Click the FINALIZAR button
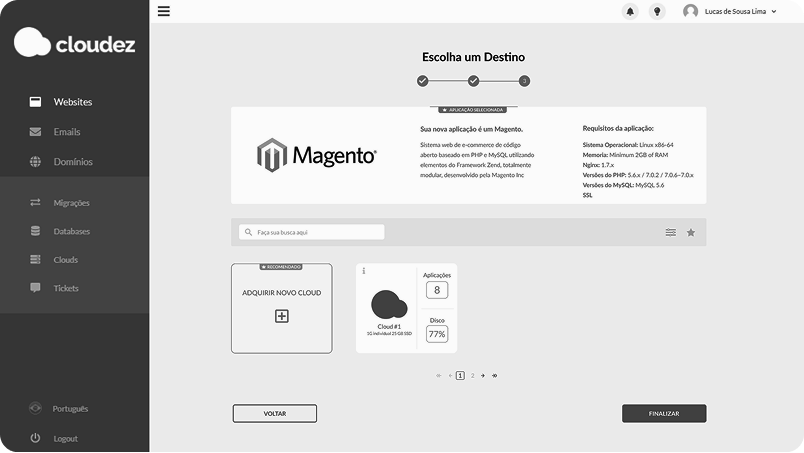The height and width of the screenshot is (453, 804). tap(664, 413)
